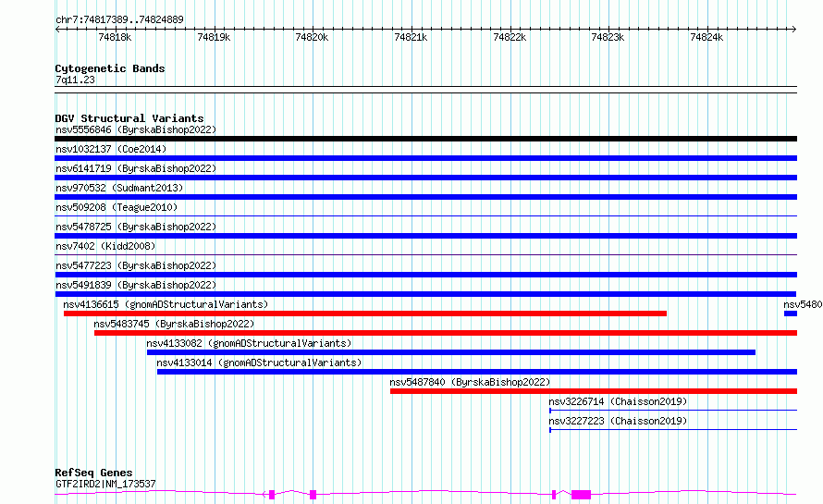Click the nsv970532 blue variant bar
Viewport: 823px width, 504px height.
(425, 197)
